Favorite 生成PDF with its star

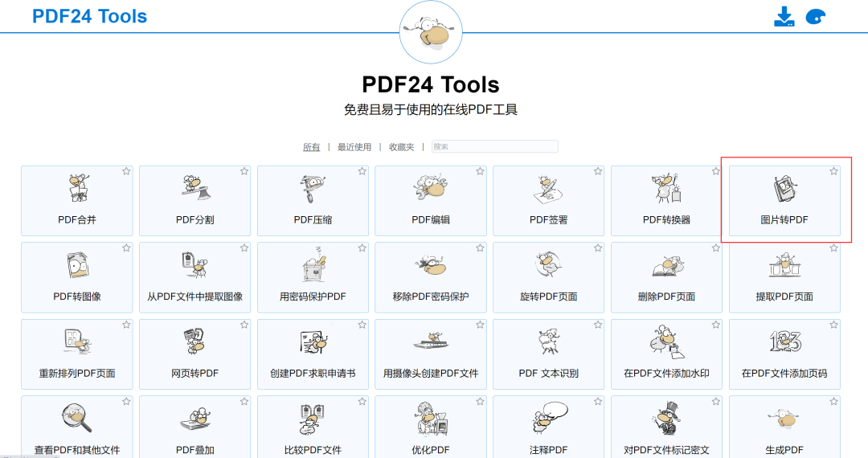[x=833, y=402]
